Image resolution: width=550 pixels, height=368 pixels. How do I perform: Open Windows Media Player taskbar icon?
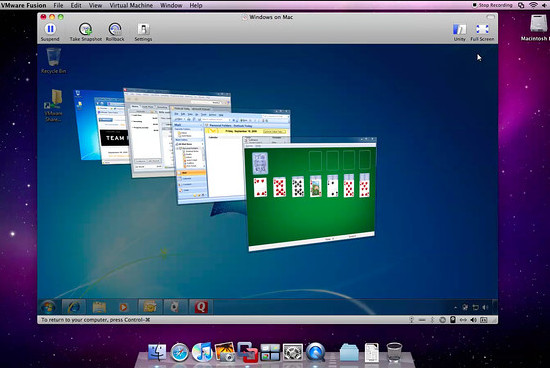click(x=123, y=307)
